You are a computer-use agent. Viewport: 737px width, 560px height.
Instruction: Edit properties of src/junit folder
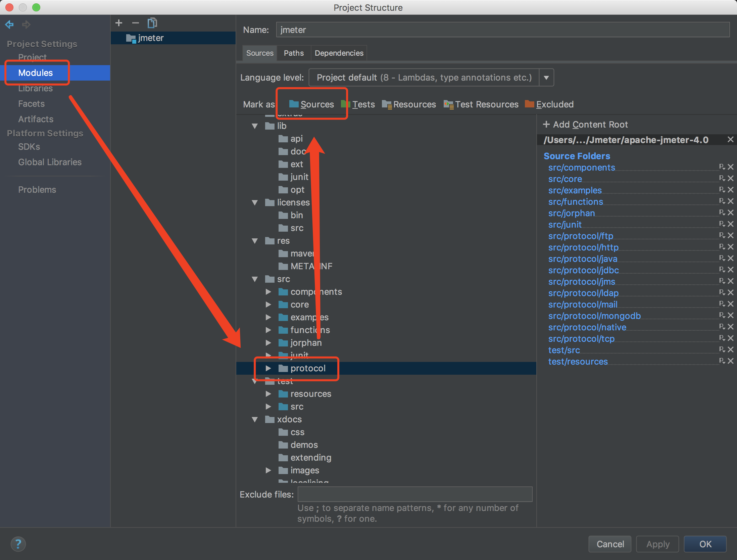[x=722, y=224]
